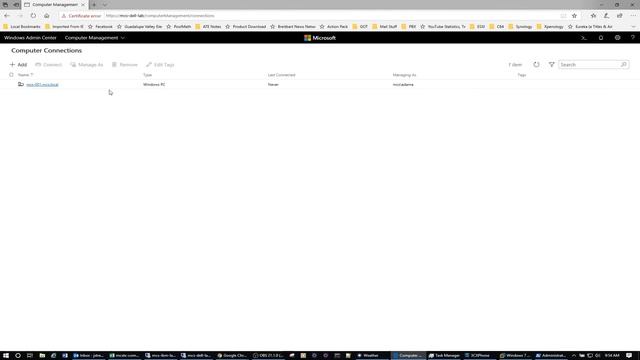This screenshot has width=640, height=360.
Task: Open the Computer Management dropdown
Action: [x=95, y=38]
